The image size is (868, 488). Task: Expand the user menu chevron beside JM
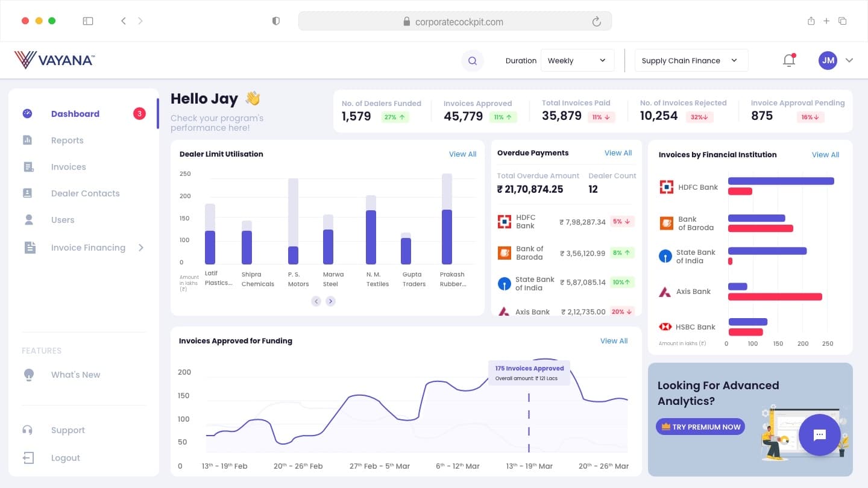[x=849, y=60]
